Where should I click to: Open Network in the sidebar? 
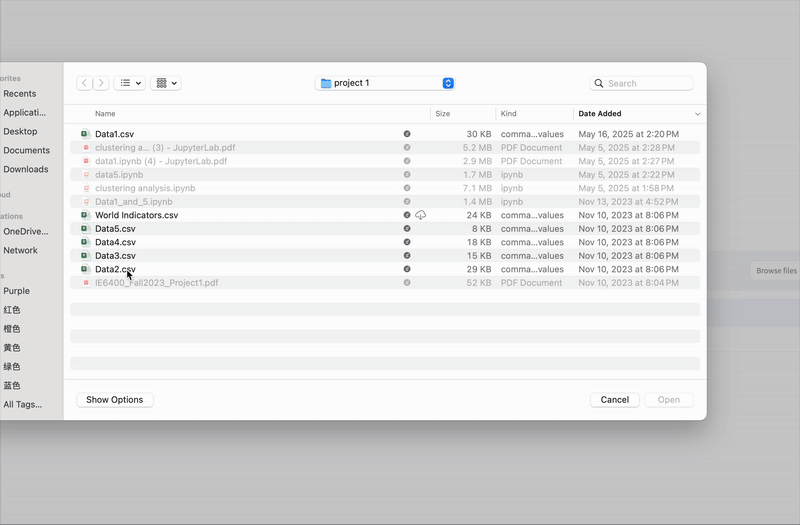20,251
